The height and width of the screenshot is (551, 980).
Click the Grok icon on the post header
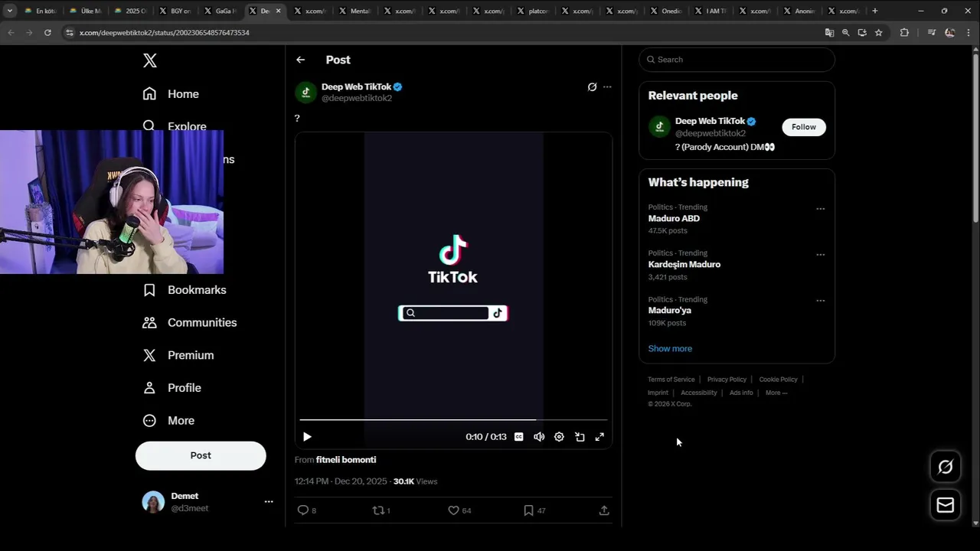point(592,87)
